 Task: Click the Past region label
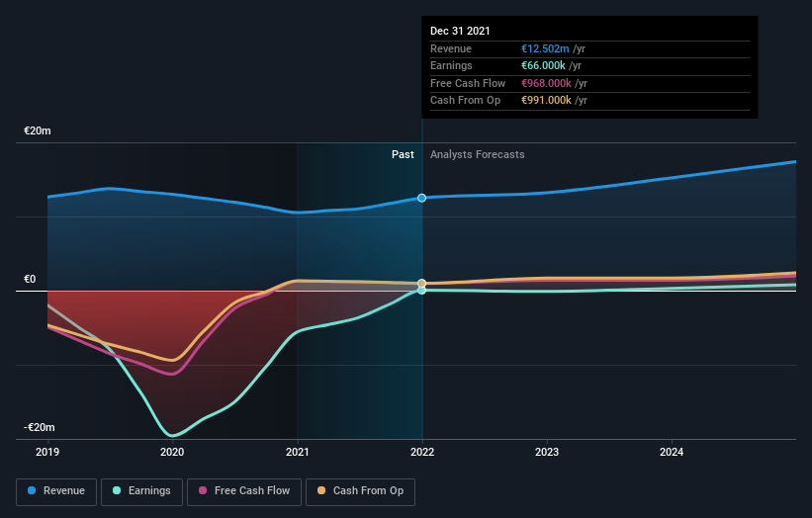click(x=403, y=155)
